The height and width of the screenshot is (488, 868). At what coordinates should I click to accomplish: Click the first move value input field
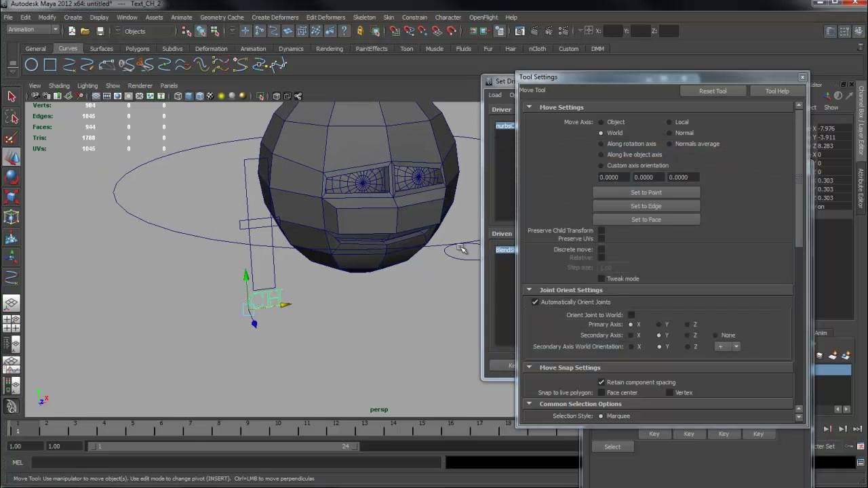coord(613,178)
